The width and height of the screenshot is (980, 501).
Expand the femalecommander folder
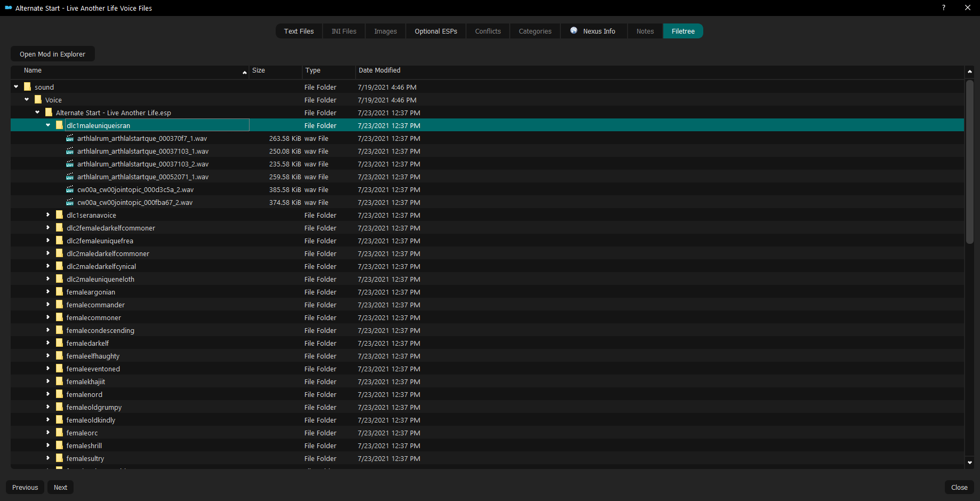tap(48, 304)
